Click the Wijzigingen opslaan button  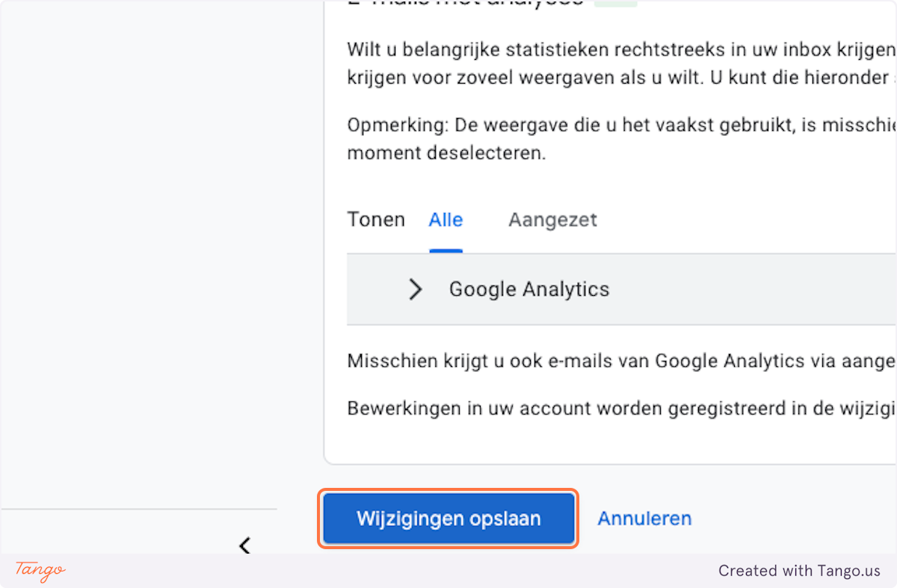point(448,518)
